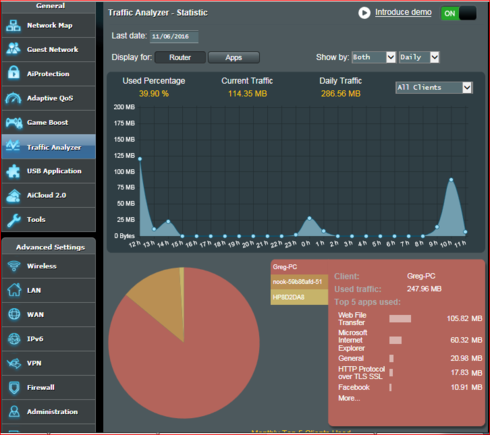Click the IPv6 globe icon
This screenshot has width=490, height=435.
[14, 339]
